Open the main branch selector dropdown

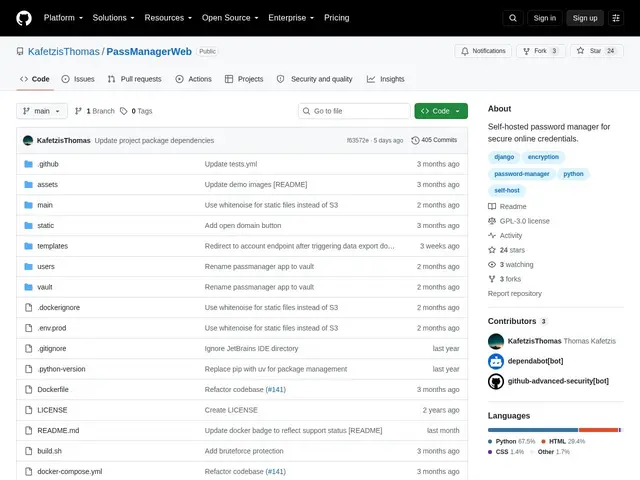point(42,111)
